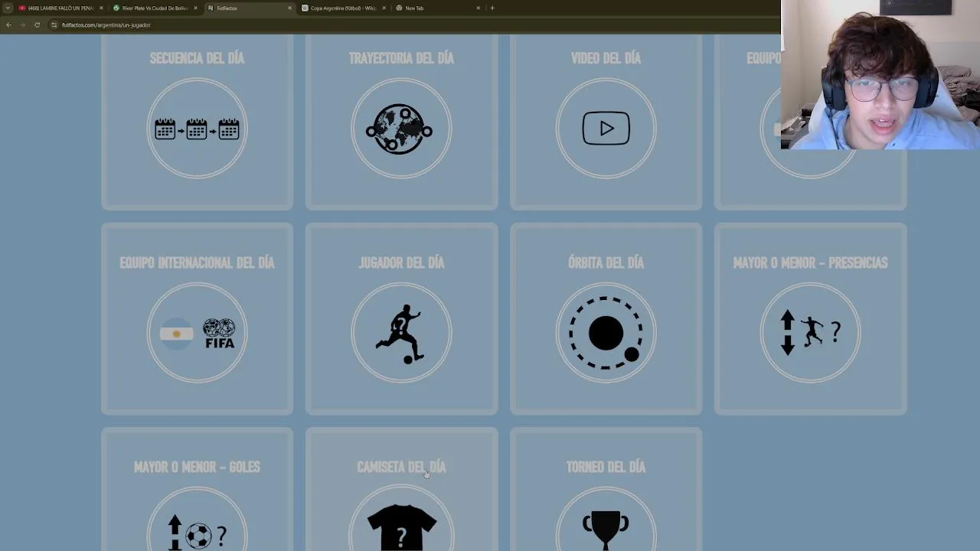This screenshot has width=980, height=551.
Task: Close the New Tab tab
Action: [479, 8]
